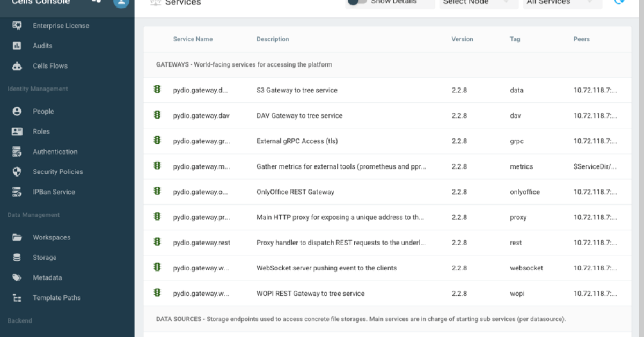Click the Description column header
The width and height of the screenshot is (644, 337).
273,39
